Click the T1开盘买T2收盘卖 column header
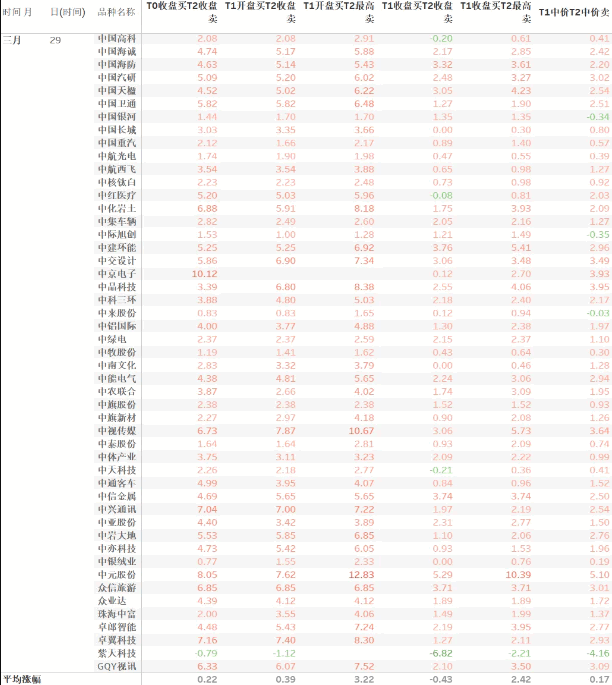 coord(260,12)
